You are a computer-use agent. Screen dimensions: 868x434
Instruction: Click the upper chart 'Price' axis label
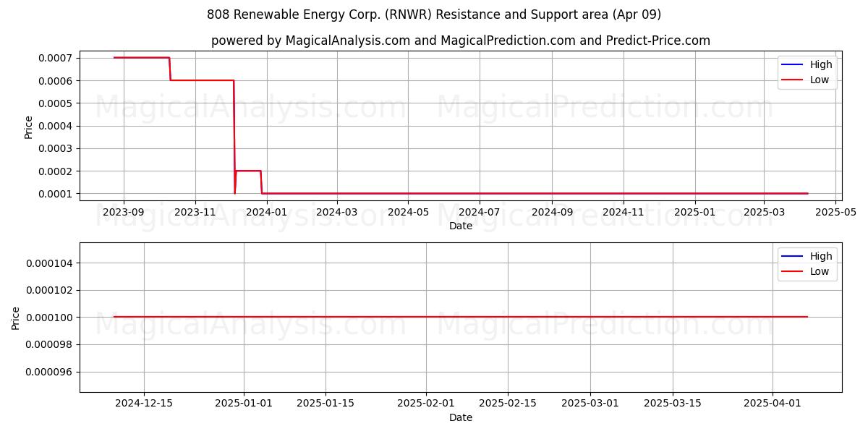pyautogui.click(x=29, y=127)
